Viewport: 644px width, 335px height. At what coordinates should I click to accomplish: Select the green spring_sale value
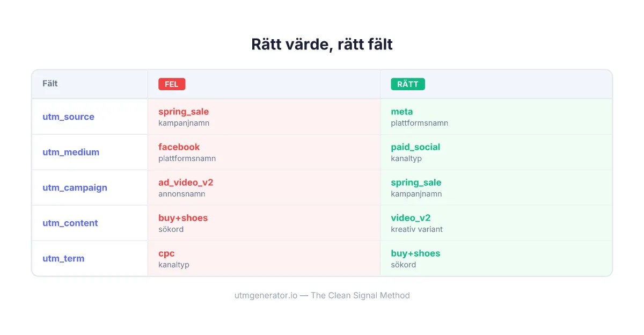(416, 183)
